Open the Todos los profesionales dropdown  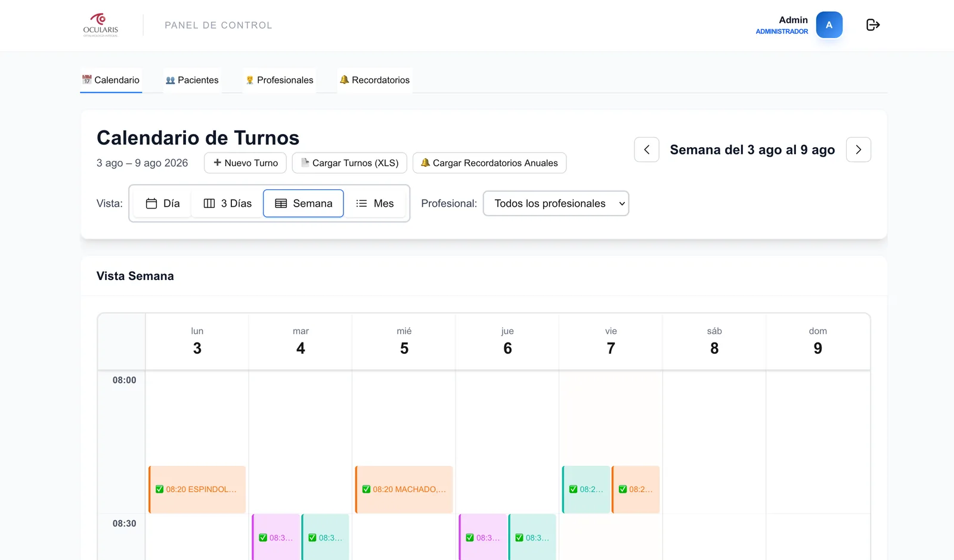coord(556,203)
